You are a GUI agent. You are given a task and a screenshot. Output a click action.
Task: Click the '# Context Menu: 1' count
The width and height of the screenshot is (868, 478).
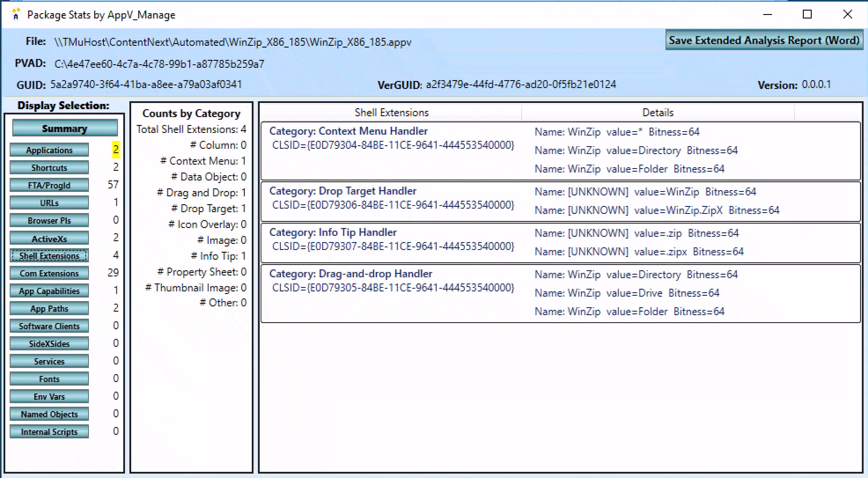(203, 161)
